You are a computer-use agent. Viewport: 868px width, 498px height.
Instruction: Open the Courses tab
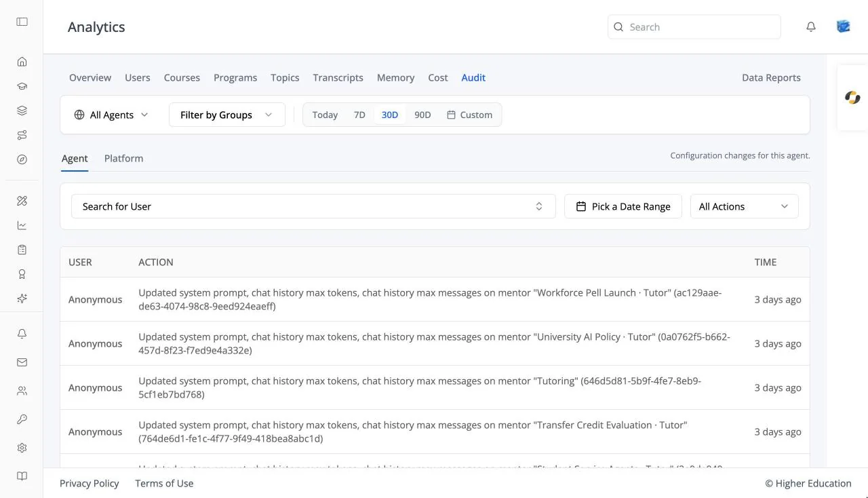[182, 77]
